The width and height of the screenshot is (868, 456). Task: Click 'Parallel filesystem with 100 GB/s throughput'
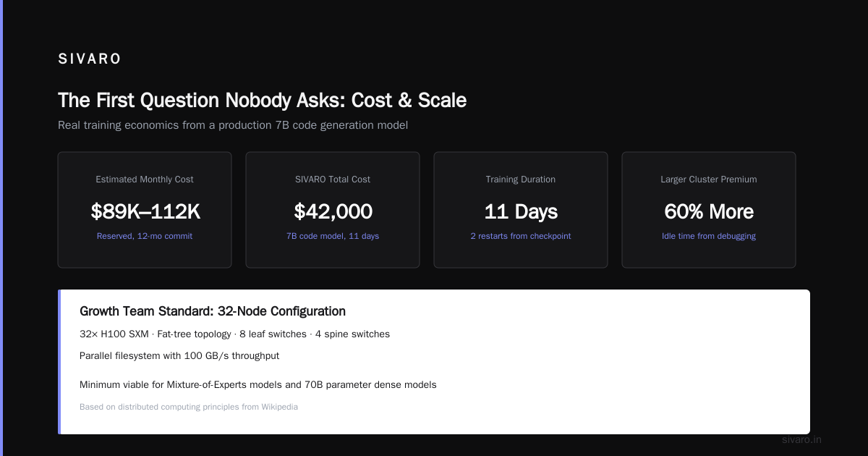click(x=179, y=356)
